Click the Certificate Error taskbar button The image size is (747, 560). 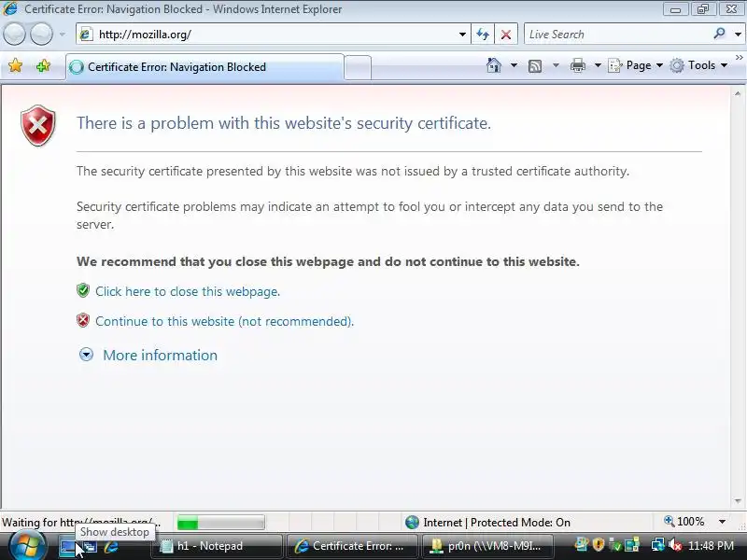(x=352, y=546)
